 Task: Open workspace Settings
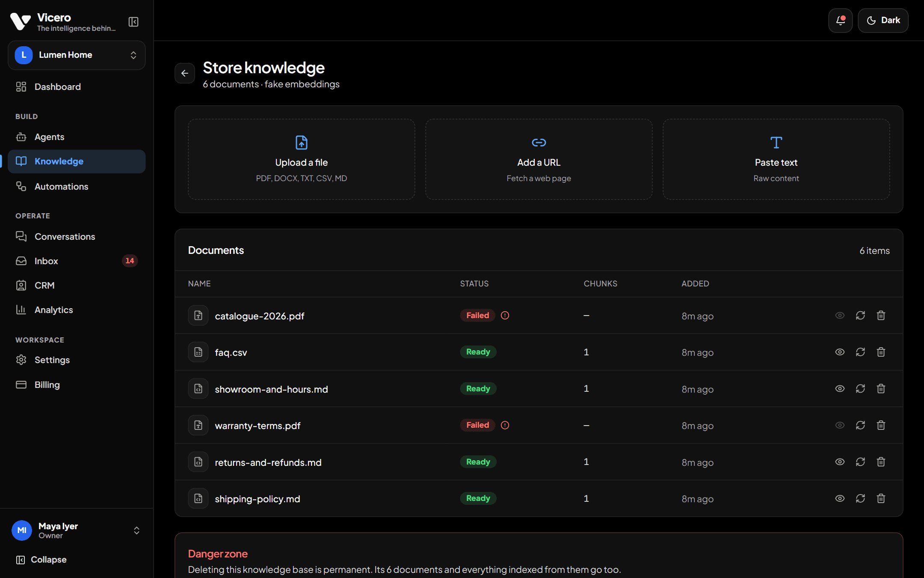pyautogui.click(x=77, y=360)
